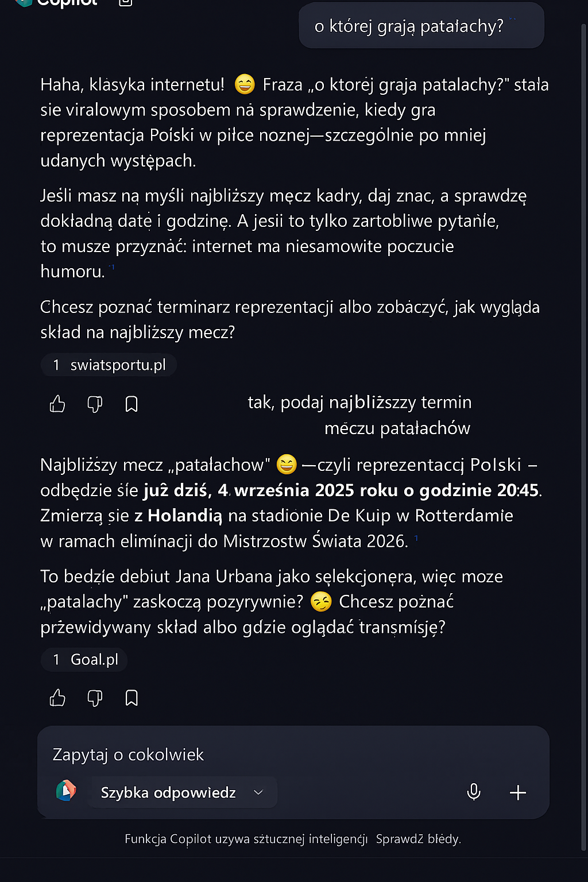Click the Sprawdź błędy link
Viewport: 588px width, 882px height.
click(x=418, y=839)
